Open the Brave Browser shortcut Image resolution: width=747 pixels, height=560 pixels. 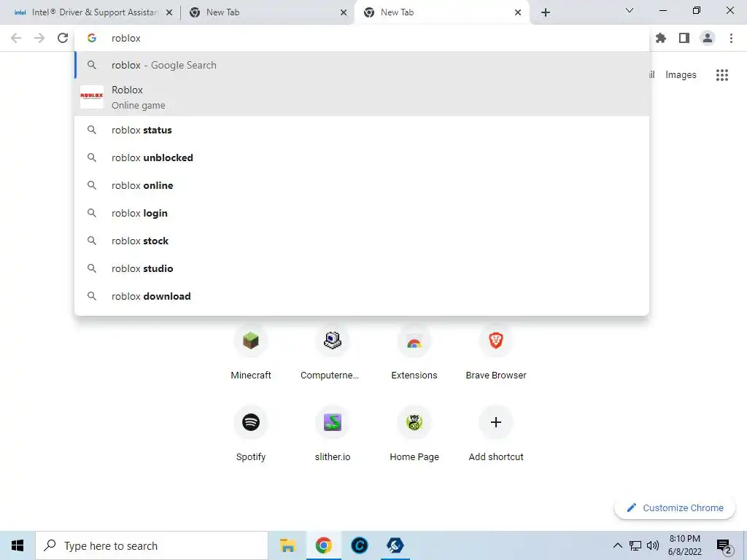[496, 352]
